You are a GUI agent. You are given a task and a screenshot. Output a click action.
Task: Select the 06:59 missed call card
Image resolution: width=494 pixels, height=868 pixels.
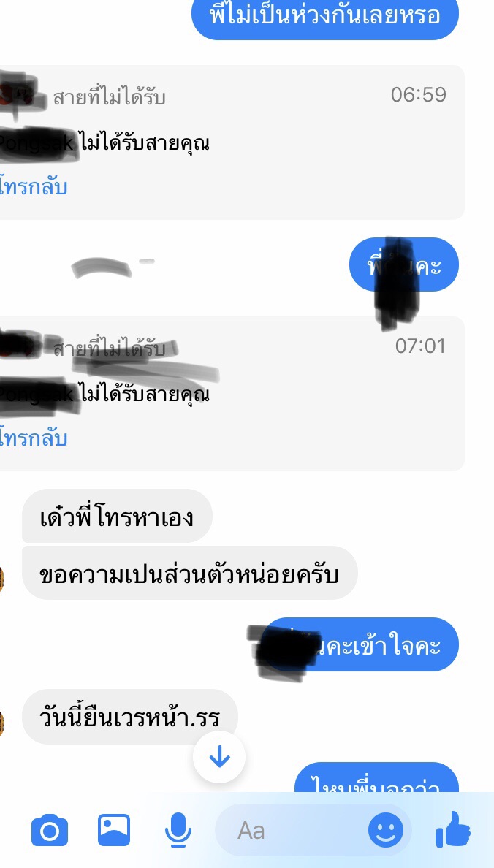pyautogui.click(x=232, y=142)
